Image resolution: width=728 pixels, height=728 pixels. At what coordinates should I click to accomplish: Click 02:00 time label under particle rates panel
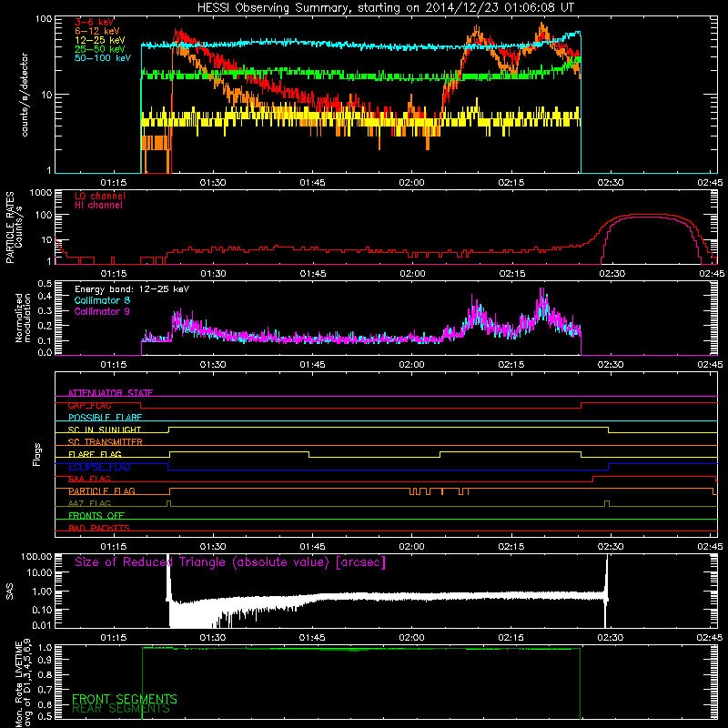point(412,274)
